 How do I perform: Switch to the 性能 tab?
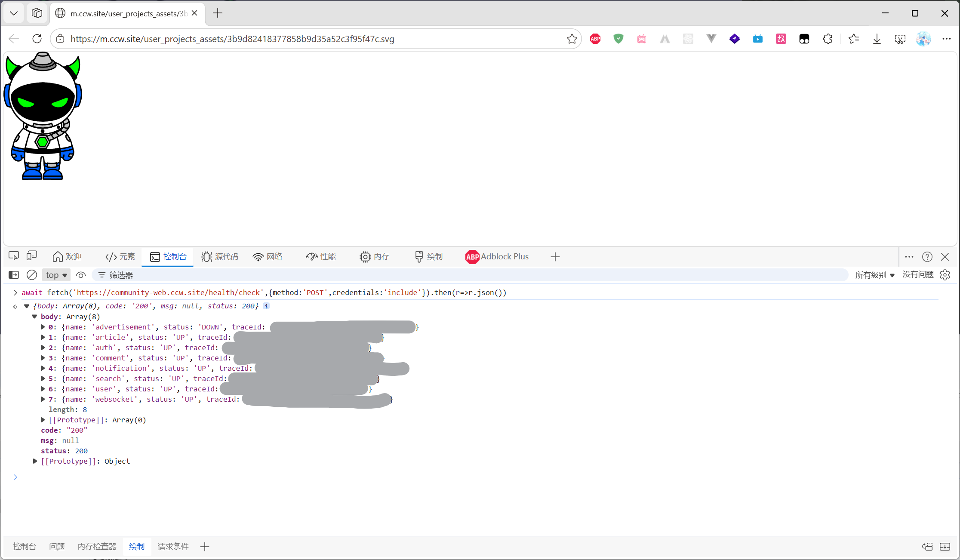coord(321,257)
